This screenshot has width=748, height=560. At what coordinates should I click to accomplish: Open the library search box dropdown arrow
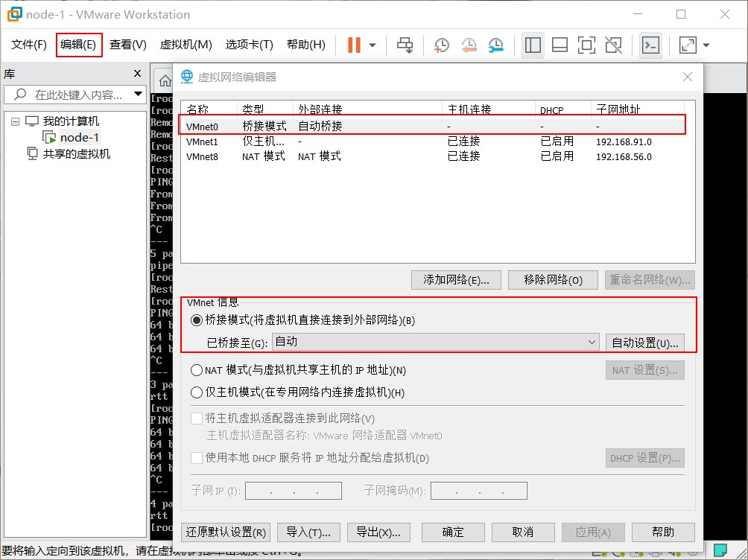(x=138, y=95)
